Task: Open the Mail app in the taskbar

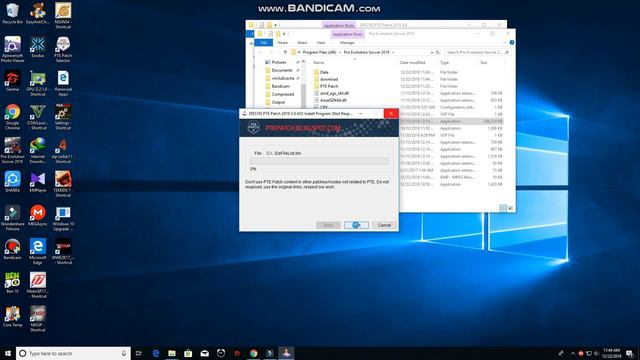Action: (x=204, y=353)
